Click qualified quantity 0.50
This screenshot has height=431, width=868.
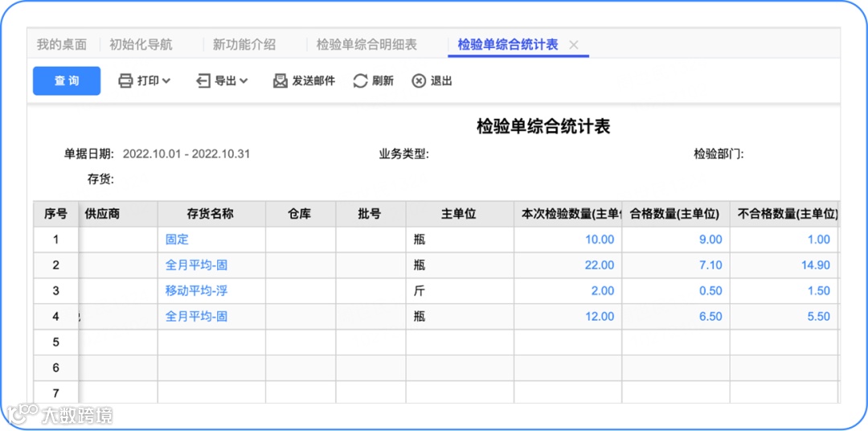point(710,291)
